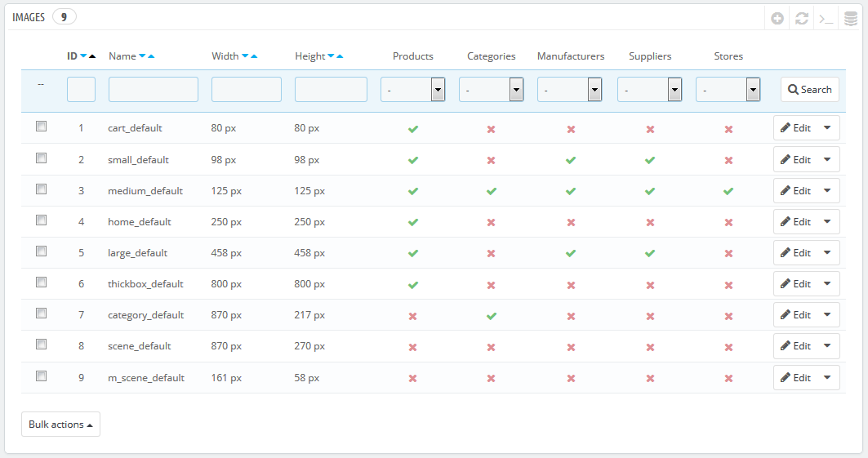
Task: Show the SQL query terminal icon
Action: pos(826,20)
